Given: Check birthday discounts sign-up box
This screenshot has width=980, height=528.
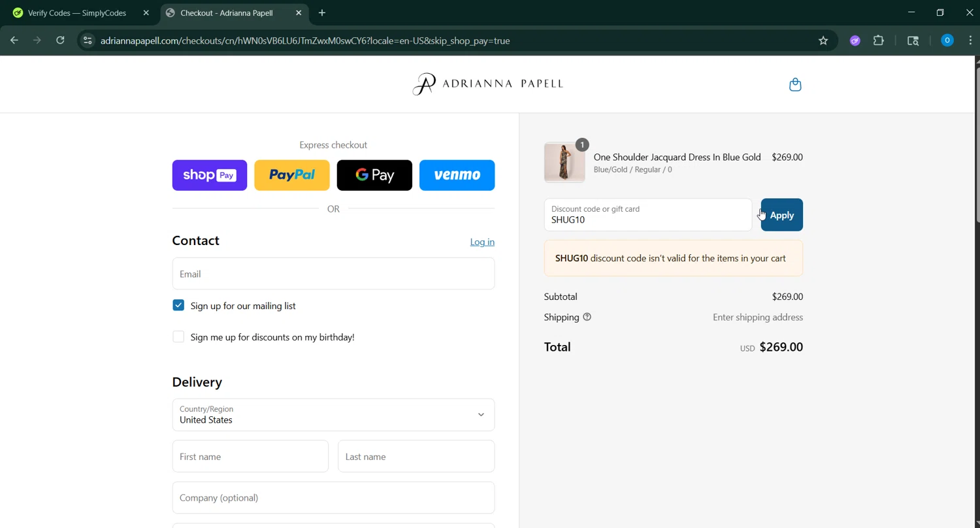Looking at the screenshot, I should (178, 337).
